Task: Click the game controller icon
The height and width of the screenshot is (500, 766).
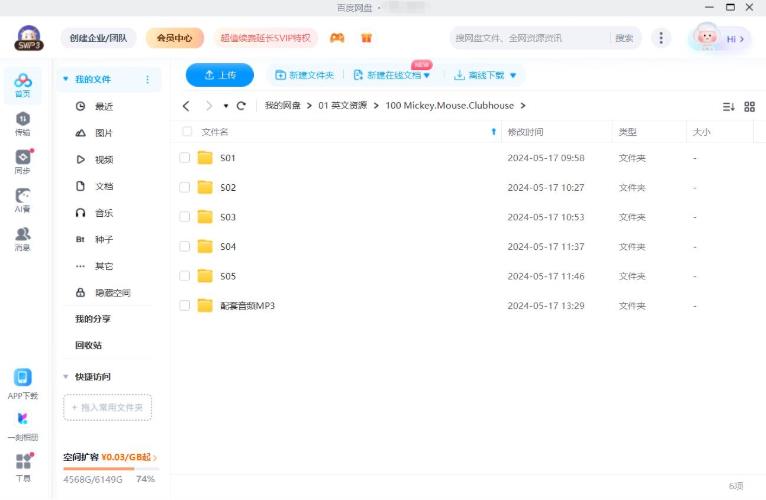Action: point(337,38)
